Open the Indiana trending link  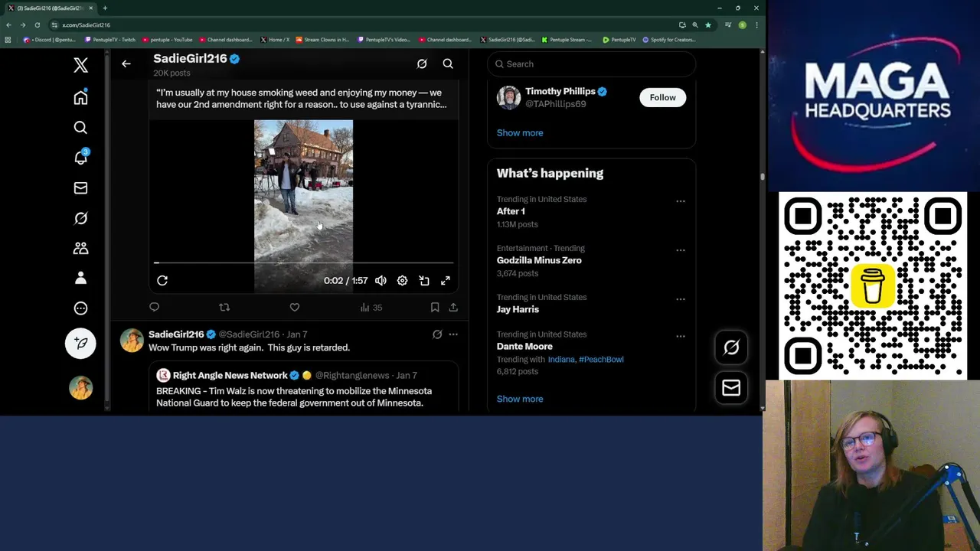[x=561, y=359]
